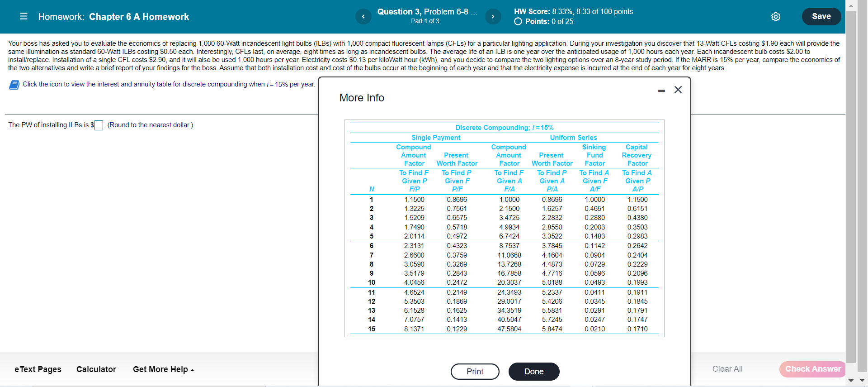Click the vertical scrollbar thumb
The height and width of the screenshot is (387, 868).
point(851,186)
